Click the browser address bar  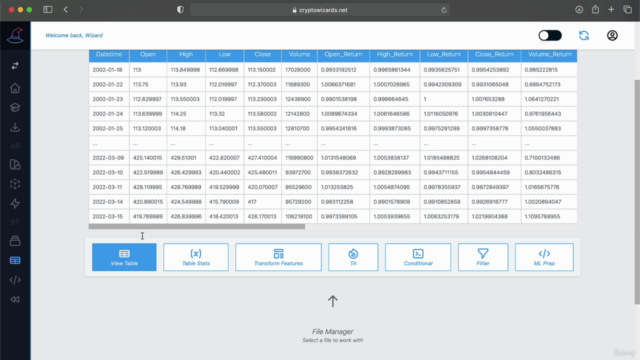[x=320, y=10]
